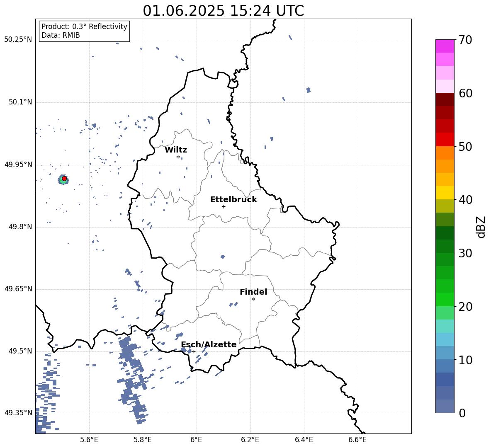Viewport: 491px width, 448px height.
Task: Click the 49.5°N latitude label
Action: coord(20,351)
